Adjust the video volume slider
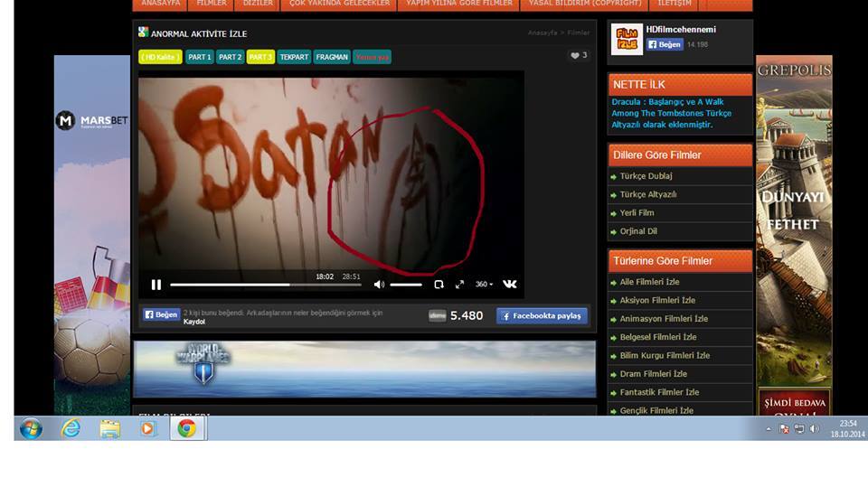 406,285
